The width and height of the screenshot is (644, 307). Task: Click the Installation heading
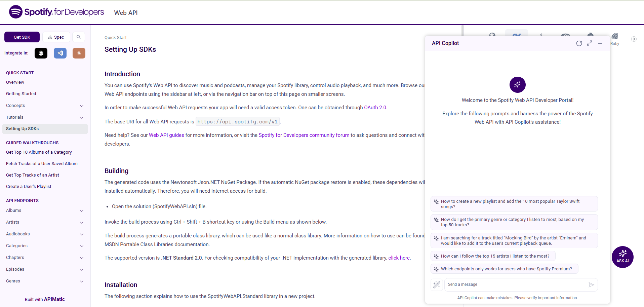121,285
